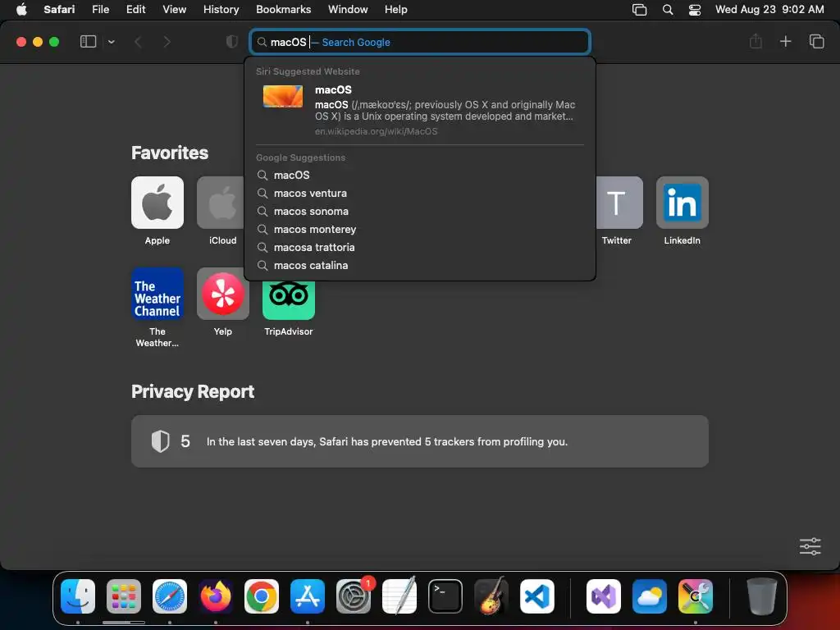The height and width of the screenshot is (630, 840).
Task: Open a new tab with plus icon
Action: 785,41
